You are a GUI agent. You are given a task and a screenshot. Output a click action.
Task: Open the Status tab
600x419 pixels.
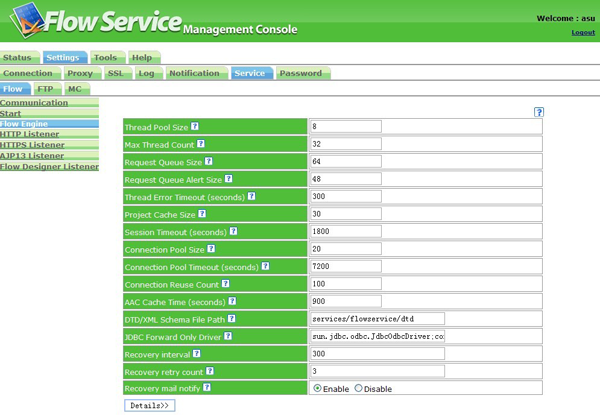tap(20, 57)
